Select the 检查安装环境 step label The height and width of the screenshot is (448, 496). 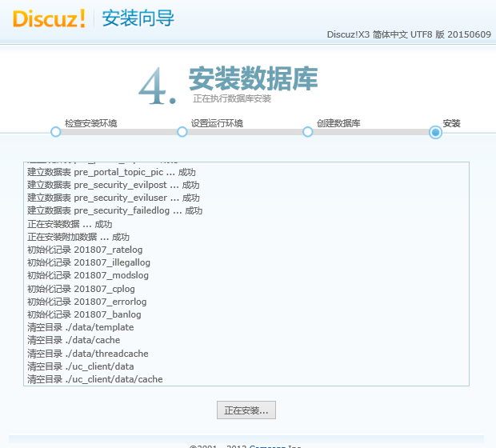[x=90, y=123]
